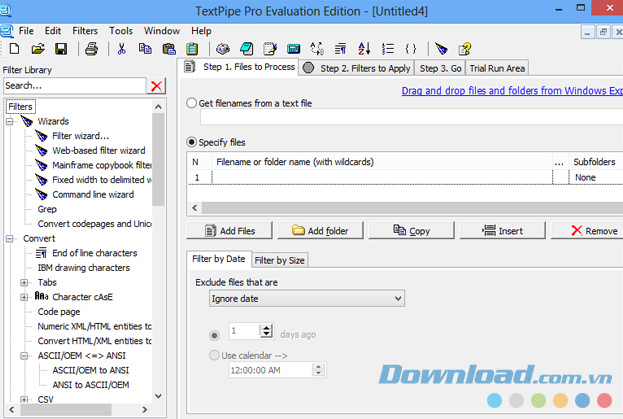623x419 pixels.
Task: Click the curly braces toolbar icon
Action: point(411,49)
